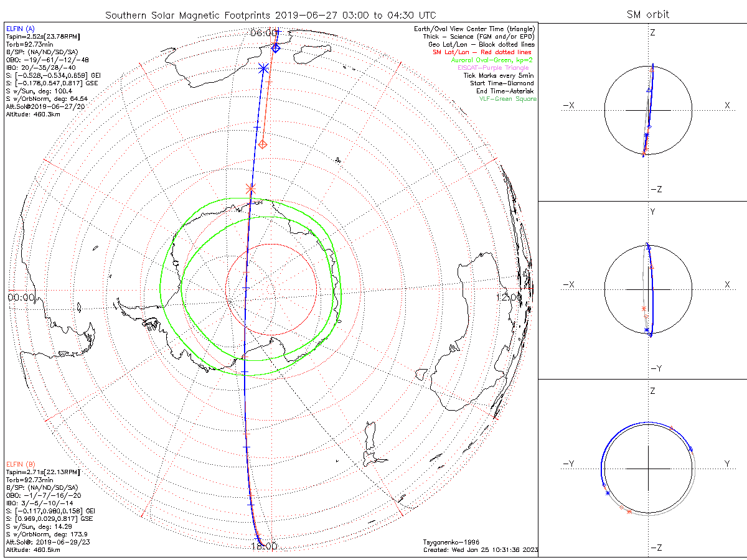Screen dimensions: 747x560
Task: Click the red diamond ELFIN-B start marker
Action: pyautogui.click(x=263, y=144)
